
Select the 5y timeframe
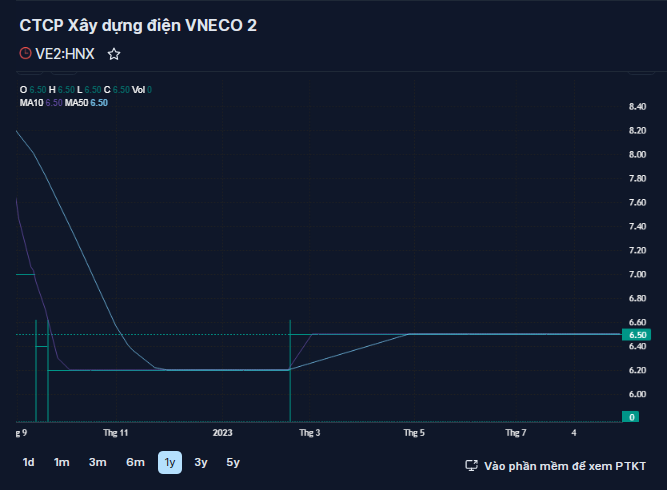point(233,462)
